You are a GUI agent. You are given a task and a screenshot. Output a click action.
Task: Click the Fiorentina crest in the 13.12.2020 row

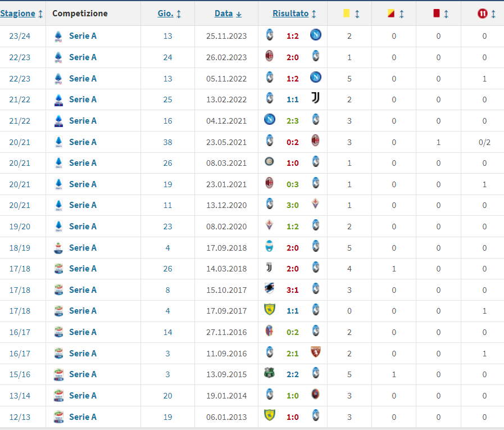pos(316,205)
